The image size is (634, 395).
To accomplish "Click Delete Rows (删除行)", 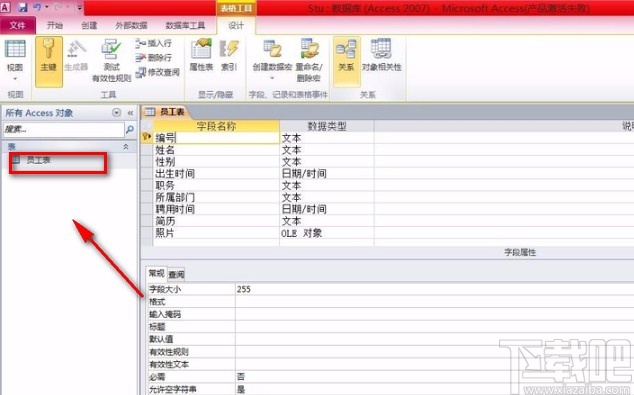I will [154, 57].
